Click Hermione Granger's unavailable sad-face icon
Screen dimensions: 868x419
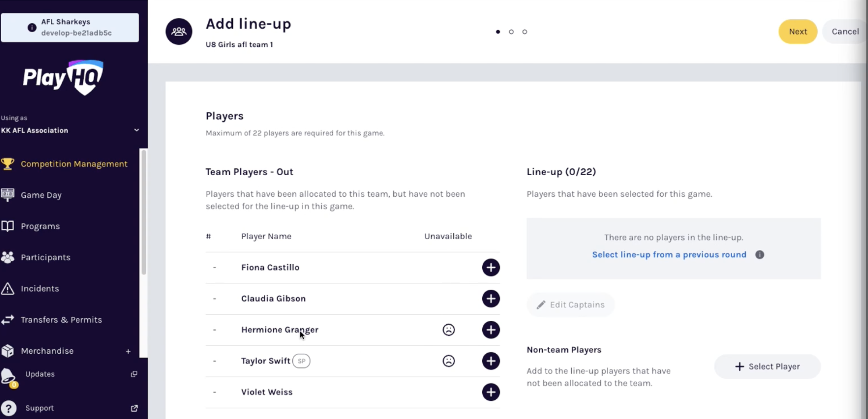point(448,330)
